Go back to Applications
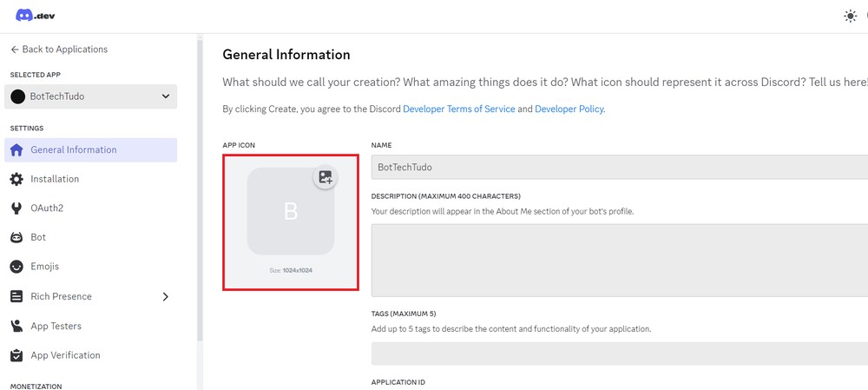This screenshot has height=390, width=868. point(59,50)
